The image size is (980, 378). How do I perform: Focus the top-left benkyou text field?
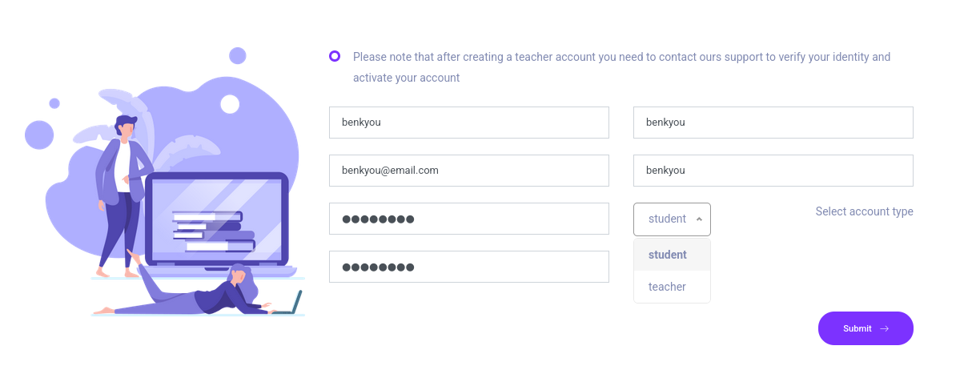coord(468,123)
